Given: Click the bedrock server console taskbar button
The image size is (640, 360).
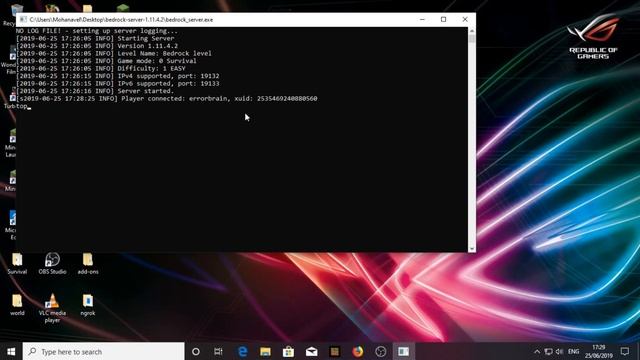Looking at the screenshot, I should pyautogui.click(x=404, y=351).
